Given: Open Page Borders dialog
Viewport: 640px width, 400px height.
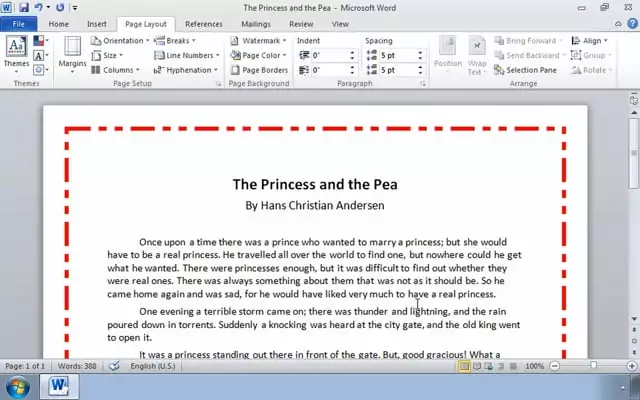Looking at the screenshot, I should click(x=259, y=70).
